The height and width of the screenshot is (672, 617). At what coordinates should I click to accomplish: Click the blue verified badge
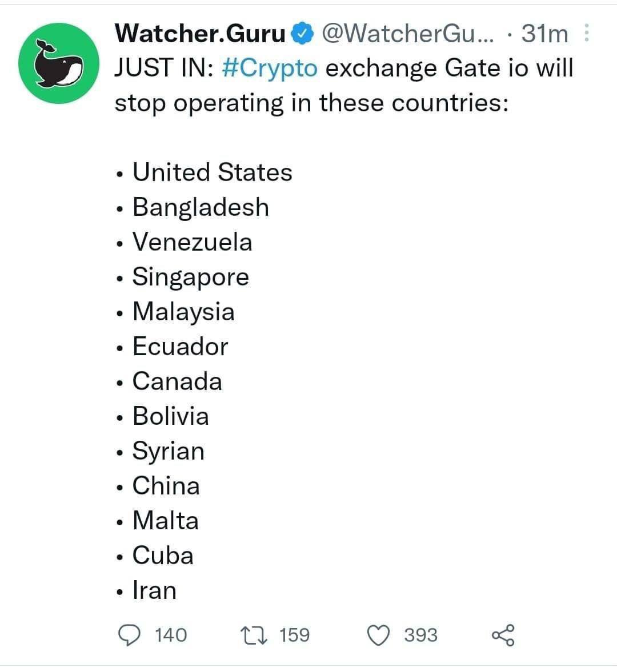pos(303,34)
